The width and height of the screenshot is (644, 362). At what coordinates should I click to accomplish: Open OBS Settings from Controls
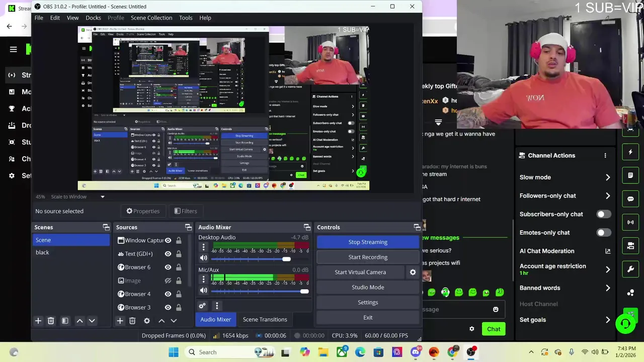(x=368, y=302)
